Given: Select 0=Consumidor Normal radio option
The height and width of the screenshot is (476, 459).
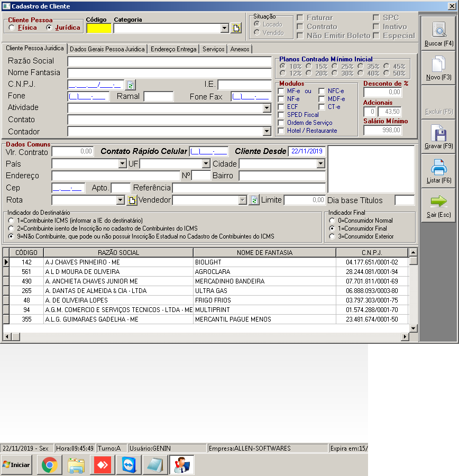Looking at the screenshot, I should pos(332,221).
